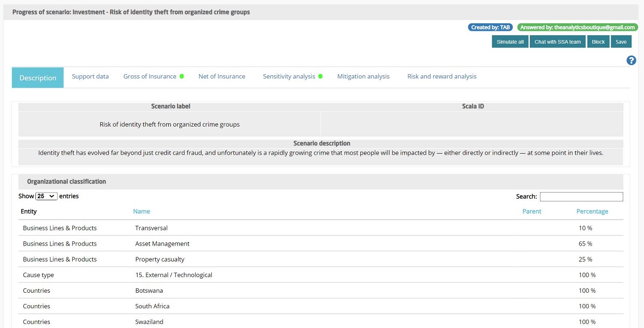
Task: Open Chat with SSA team
Action: (x=558, y=42)
